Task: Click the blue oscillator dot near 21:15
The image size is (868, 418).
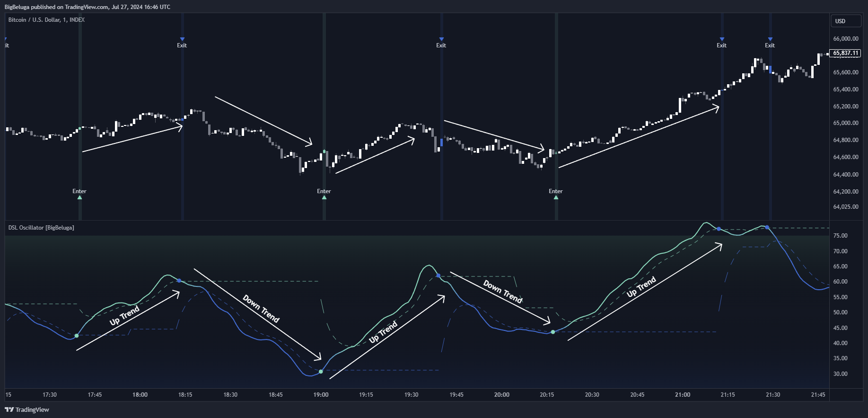Action: (719, 229)
